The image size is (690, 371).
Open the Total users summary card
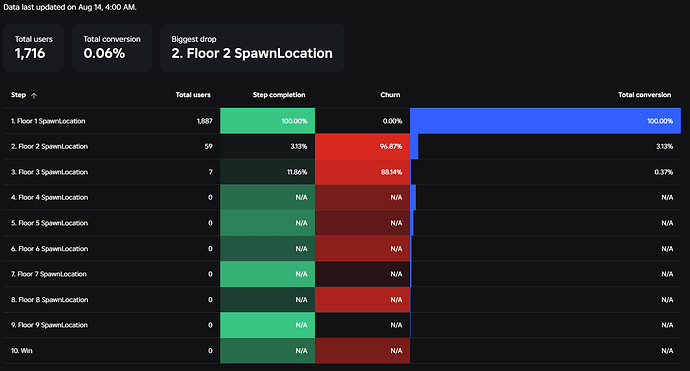pyautogui.click(x=34, y=48)
